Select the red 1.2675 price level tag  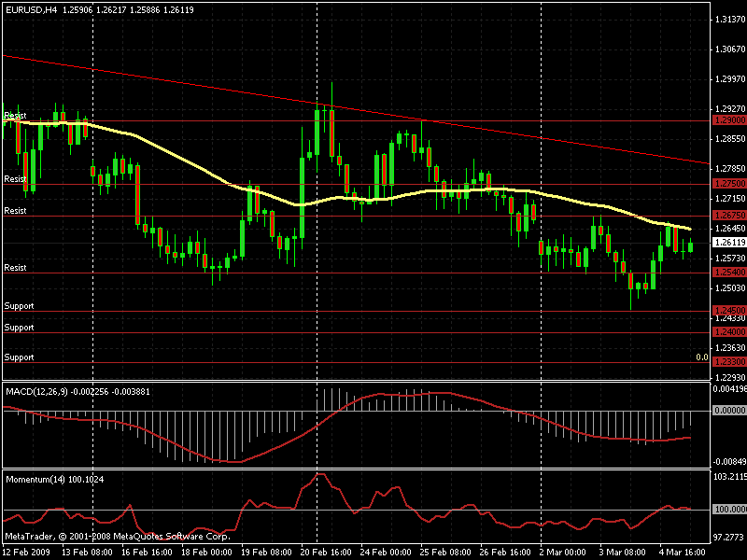[x=728, y=216]
